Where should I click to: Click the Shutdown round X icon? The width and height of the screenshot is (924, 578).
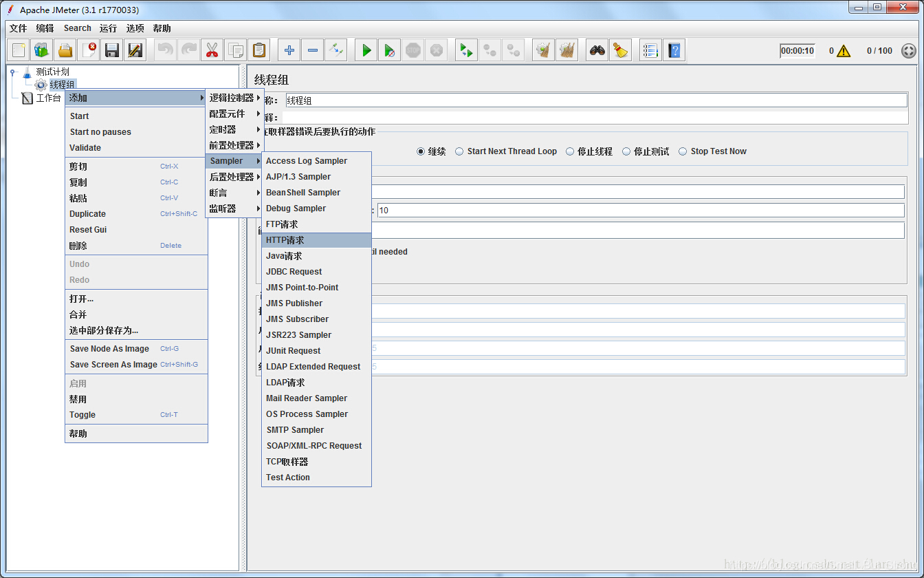coord(437,50)
